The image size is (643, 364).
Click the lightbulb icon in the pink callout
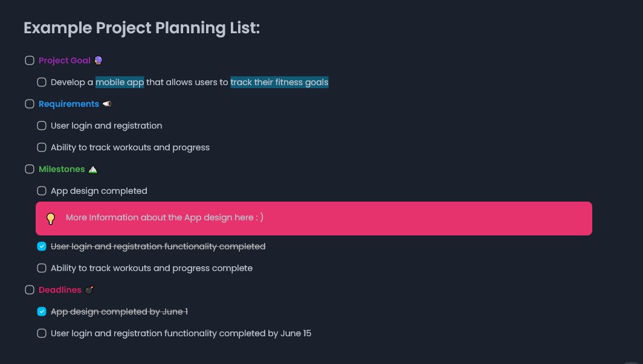tap(51, 219)
